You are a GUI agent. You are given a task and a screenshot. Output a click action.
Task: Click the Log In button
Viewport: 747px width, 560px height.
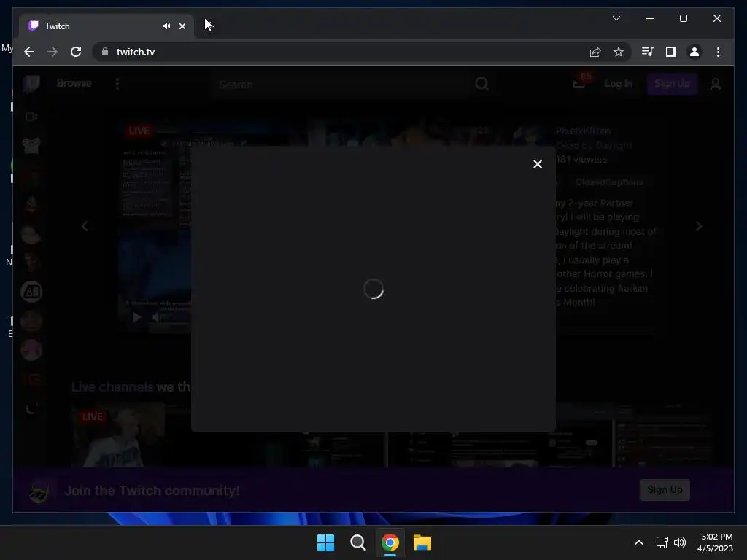pyautogui.click(x=619, y=84)
